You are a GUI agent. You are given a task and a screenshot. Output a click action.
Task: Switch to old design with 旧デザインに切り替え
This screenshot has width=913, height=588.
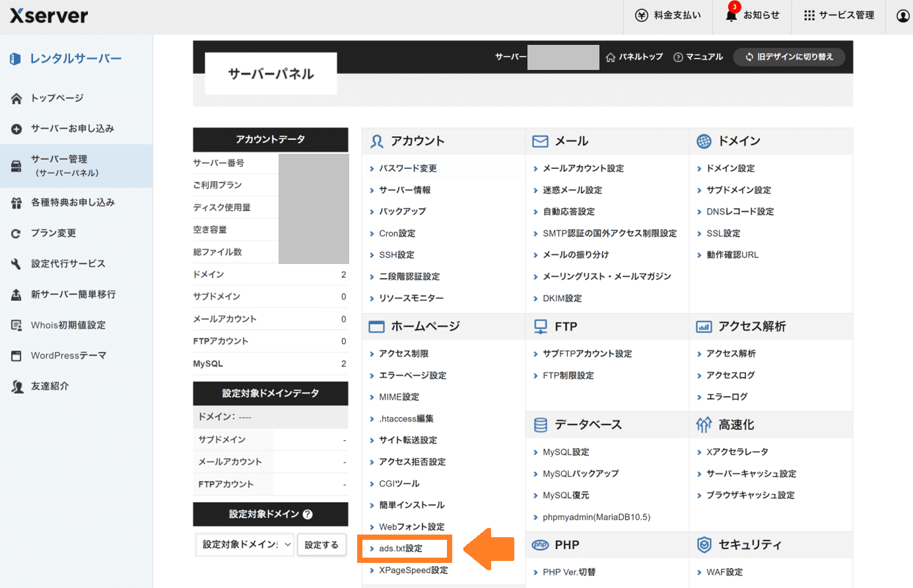pyautogui.click(x=789, y=57)
